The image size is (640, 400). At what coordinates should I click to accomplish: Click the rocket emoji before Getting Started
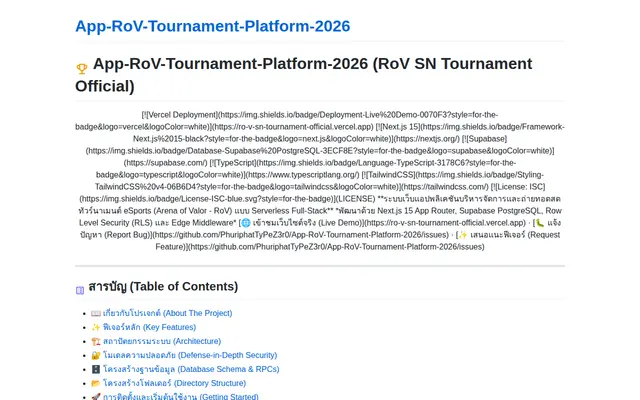(x=96, y=397)
